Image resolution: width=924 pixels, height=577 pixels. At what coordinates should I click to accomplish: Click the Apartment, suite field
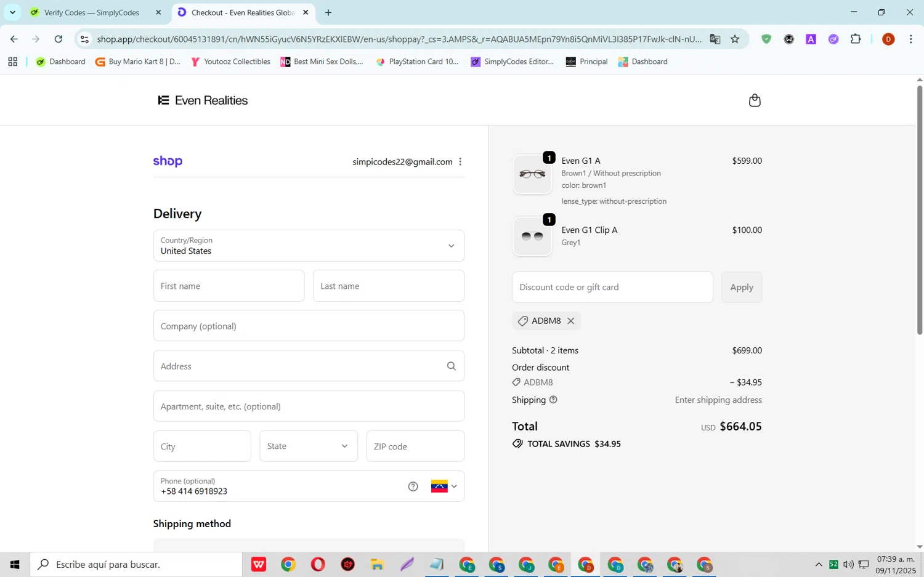[x=309, y=406]
